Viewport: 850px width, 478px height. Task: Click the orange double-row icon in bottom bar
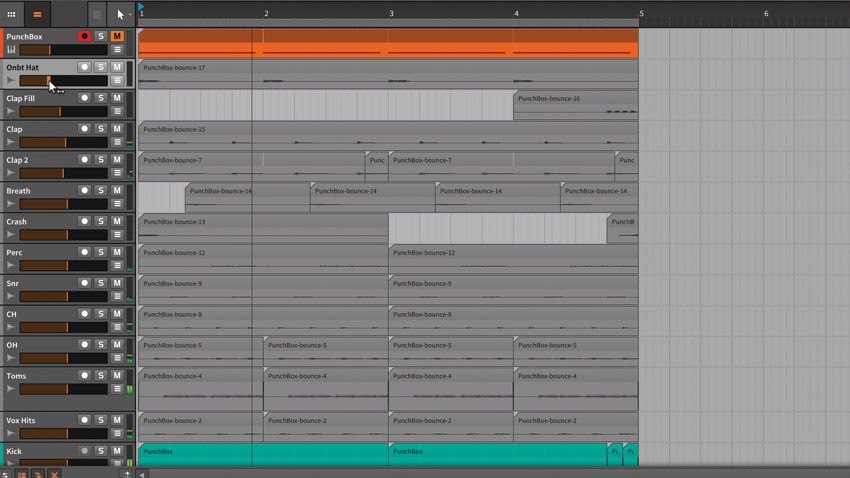[22, 474]
